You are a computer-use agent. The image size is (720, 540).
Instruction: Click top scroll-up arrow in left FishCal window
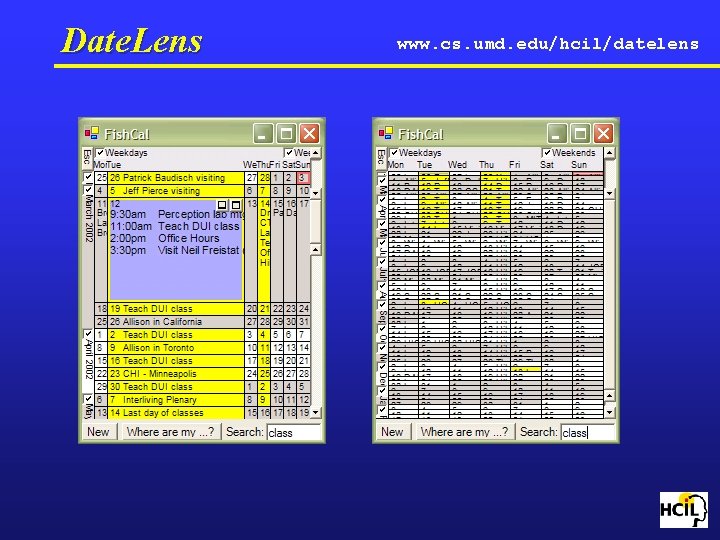[315, 153]
